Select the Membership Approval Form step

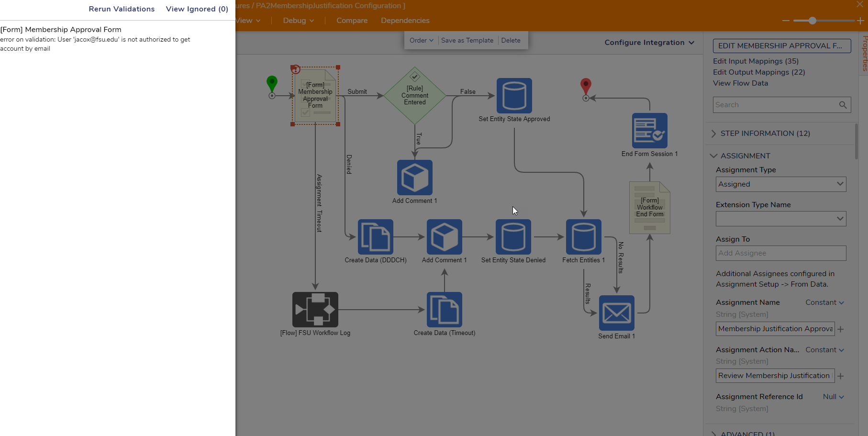tap(315, 96)
